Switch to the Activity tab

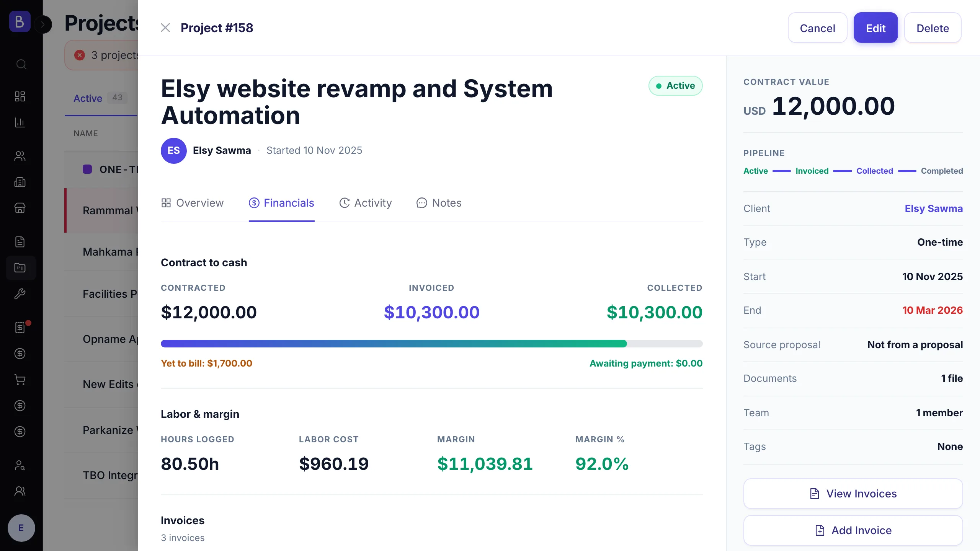coord(366,203)
